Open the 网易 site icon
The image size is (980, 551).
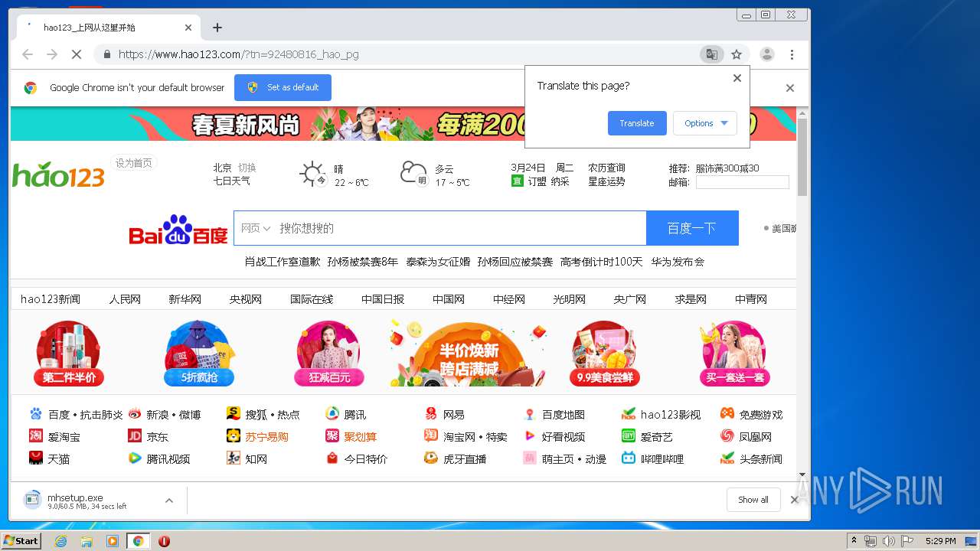[431, 414]
